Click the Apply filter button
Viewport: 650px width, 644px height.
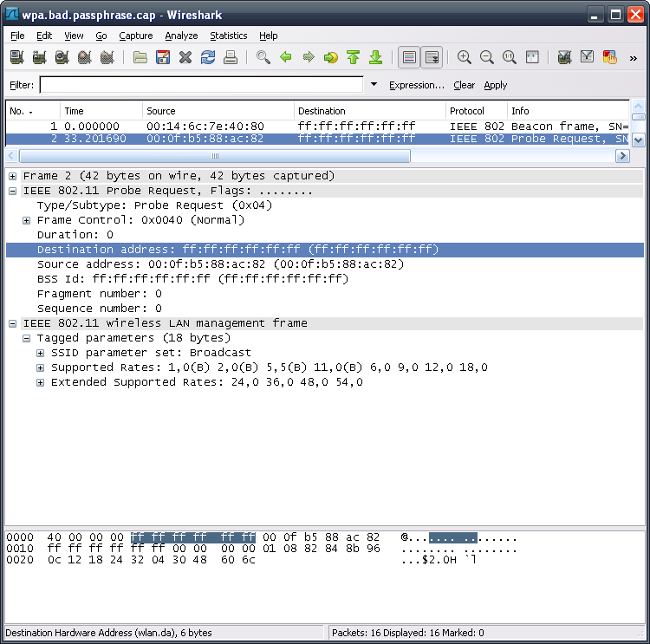click(496, 85)
